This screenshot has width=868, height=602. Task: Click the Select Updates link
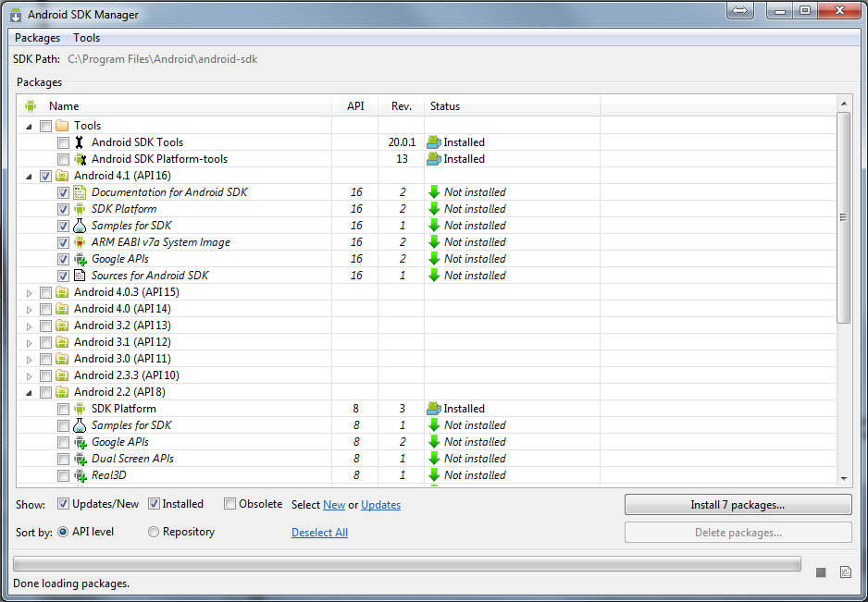point(381,505)
